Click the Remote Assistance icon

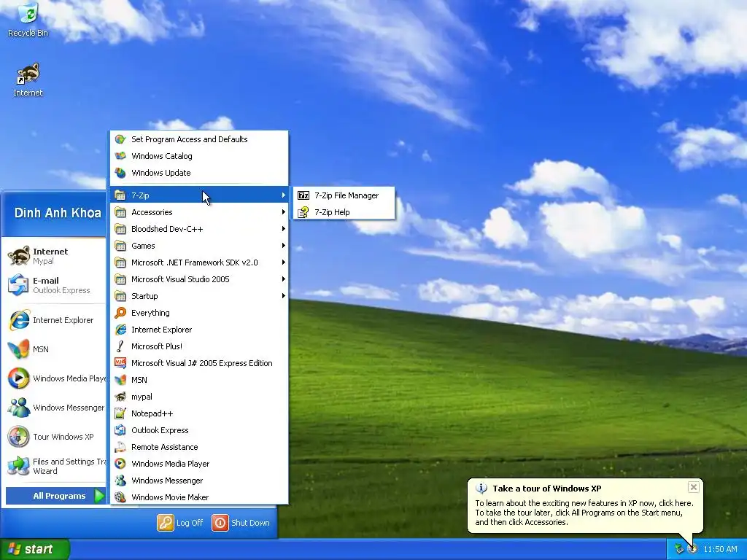[x=120, y=447]
